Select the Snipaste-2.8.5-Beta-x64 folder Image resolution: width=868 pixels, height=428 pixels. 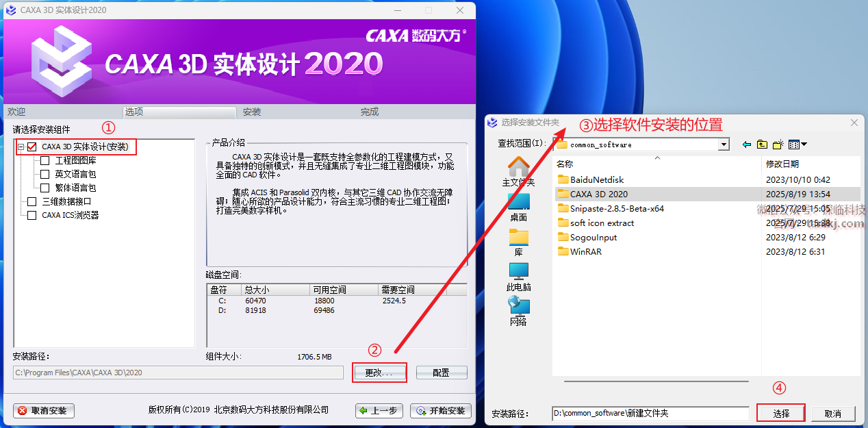(x=611, y=208)
